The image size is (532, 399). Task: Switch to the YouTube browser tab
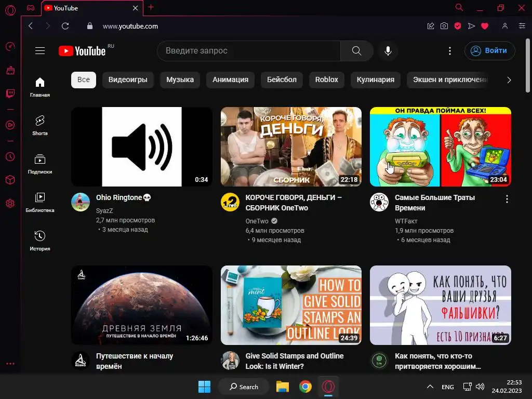[91, 8]
